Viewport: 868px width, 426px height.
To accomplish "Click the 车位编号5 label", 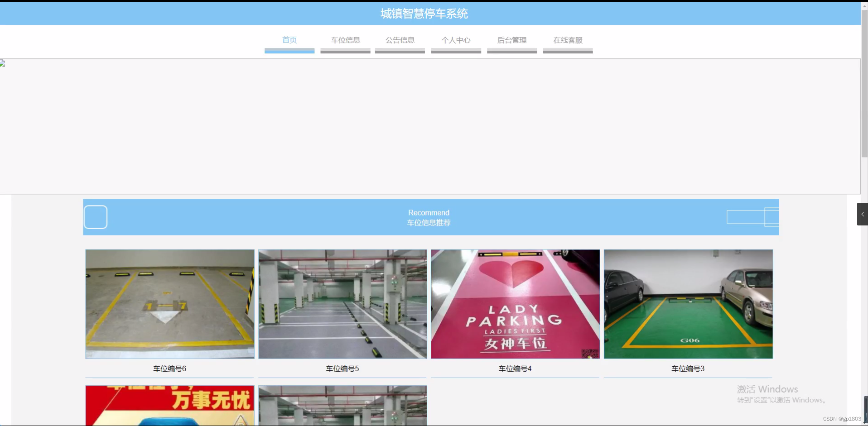I will click(x=342, y=369).
